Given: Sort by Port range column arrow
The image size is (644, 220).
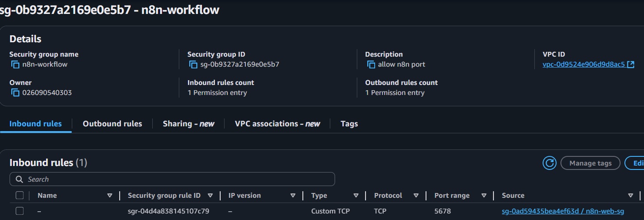Looking at the screenshot, I should click(x=484, y=196).
